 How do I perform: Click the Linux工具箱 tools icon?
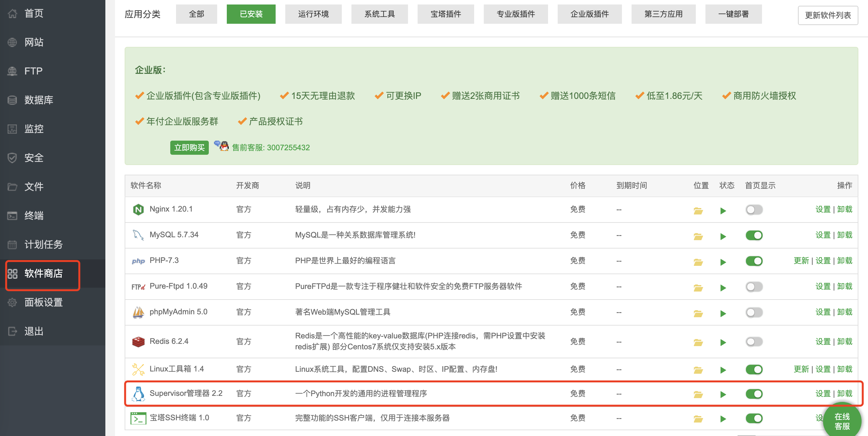click(x=138, y=369)
